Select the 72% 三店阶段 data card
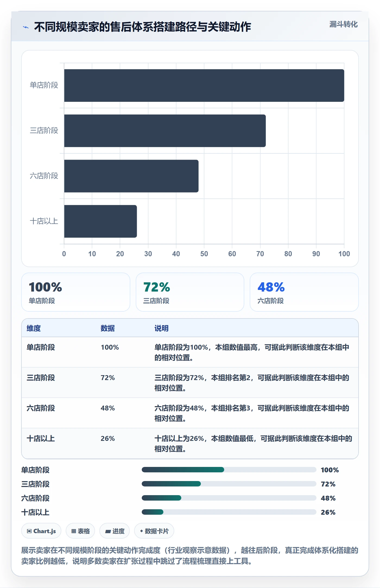This screenshot has width=380, height=588. point(190,292)
